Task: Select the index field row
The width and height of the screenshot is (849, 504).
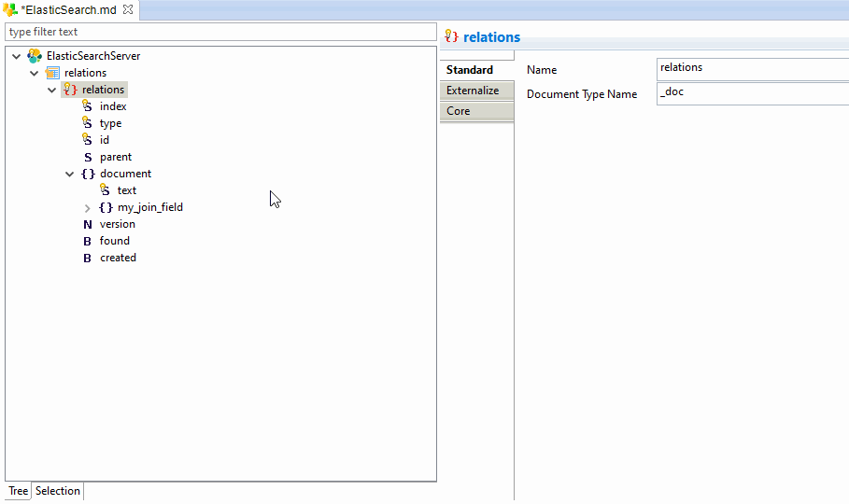Action: pos(113,106)
